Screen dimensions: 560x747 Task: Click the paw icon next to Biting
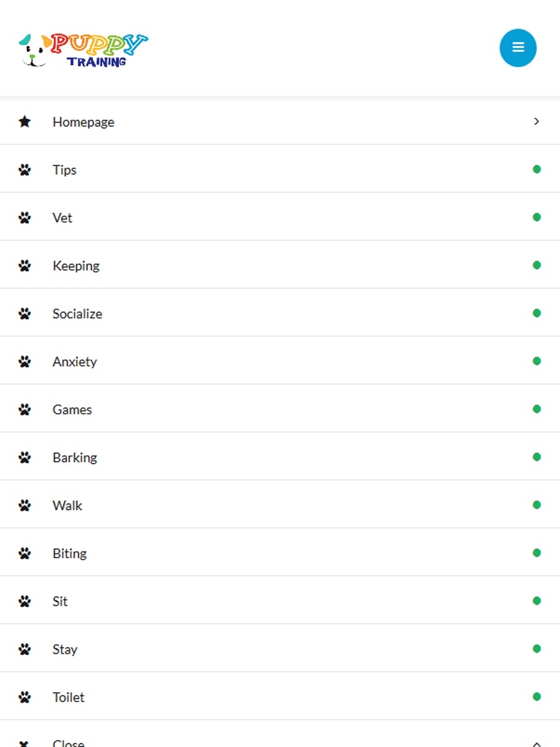tap(25, 554)
